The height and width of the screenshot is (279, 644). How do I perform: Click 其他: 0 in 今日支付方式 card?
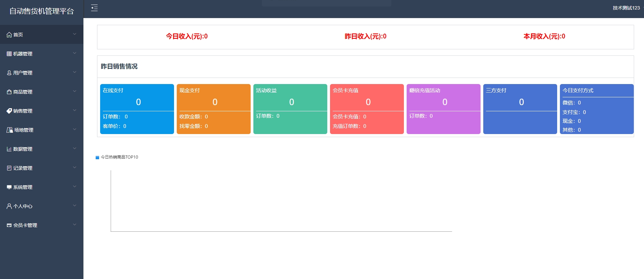pos(572,130)
